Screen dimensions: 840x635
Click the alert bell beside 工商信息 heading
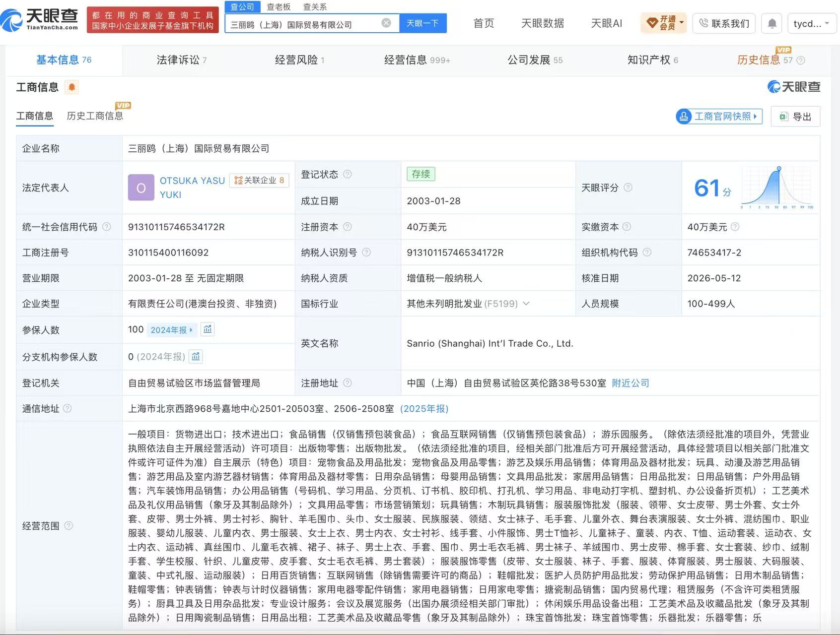tap(72, 87)
